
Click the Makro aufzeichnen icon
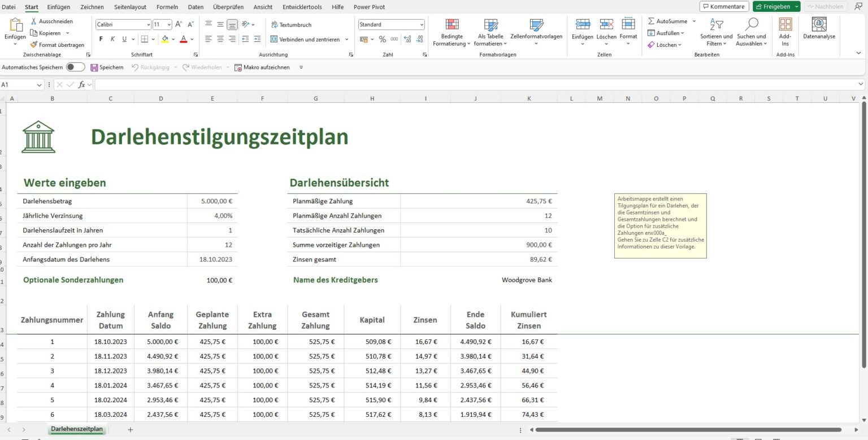237,67
